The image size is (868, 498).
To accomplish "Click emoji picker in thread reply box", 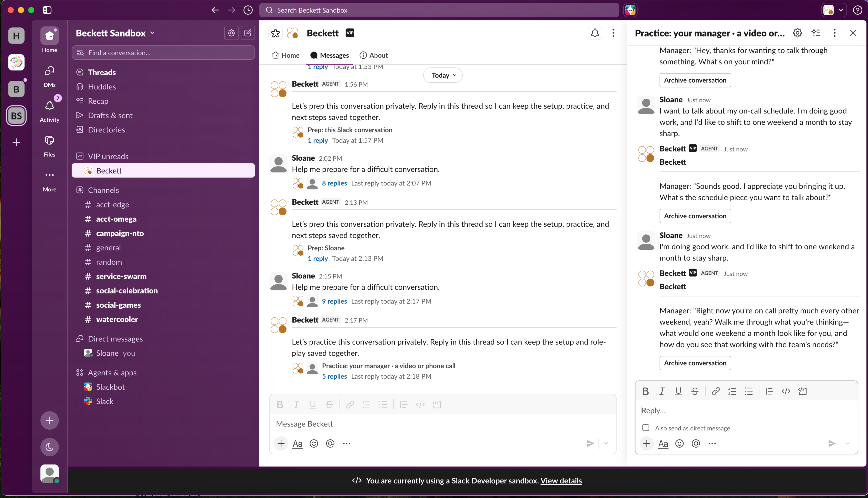I will pyautogui.click(x=679, y=444).
